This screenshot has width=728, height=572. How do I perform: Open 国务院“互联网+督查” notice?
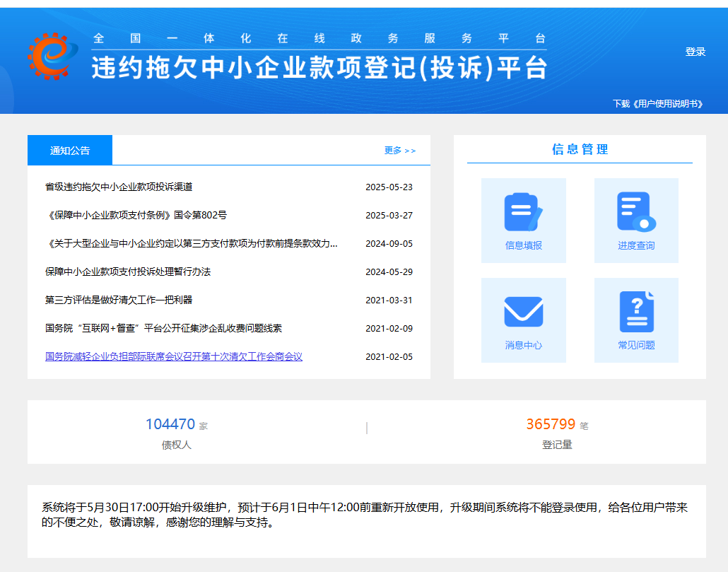163,328
